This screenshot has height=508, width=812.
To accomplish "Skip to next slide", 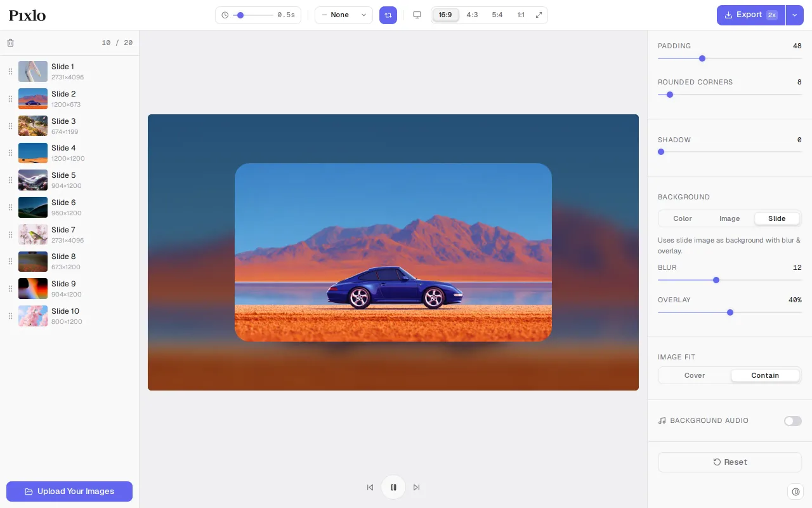I will pyautogui.click(x=416, y=488).
